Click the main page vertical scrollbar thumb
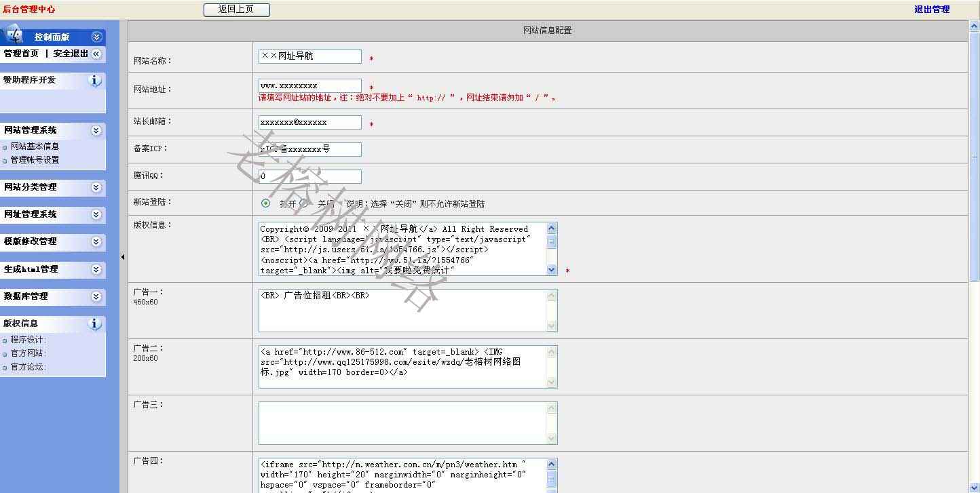This screenshot has height=493, width=980. 975,156
